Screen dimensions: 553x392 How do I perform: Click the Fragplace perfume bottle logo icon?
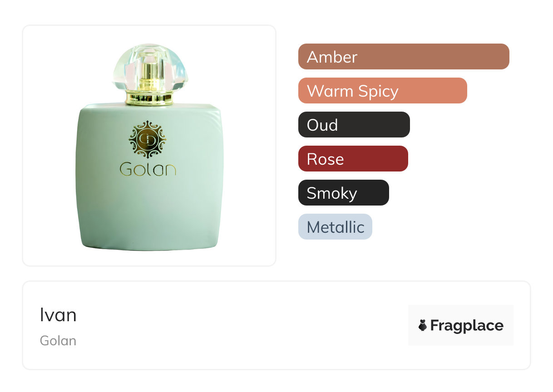click(x=423, y=326)
